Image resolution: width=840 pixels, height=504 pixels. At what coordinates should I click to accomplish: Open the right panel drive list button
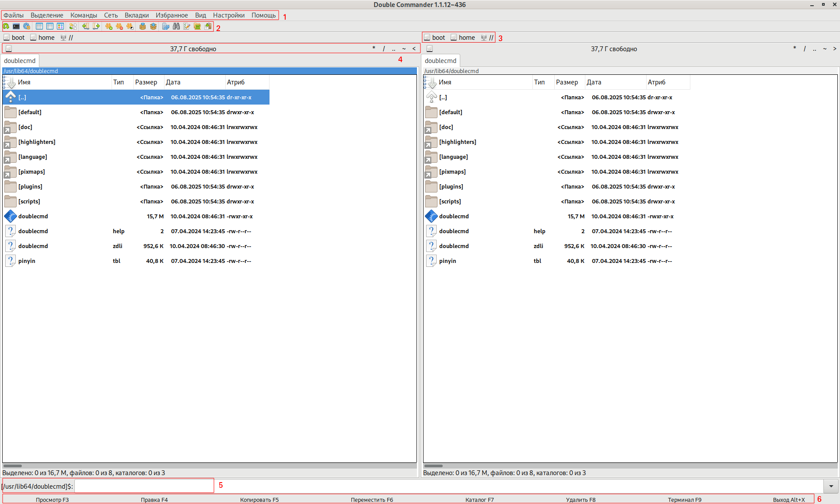pos(430,49)
